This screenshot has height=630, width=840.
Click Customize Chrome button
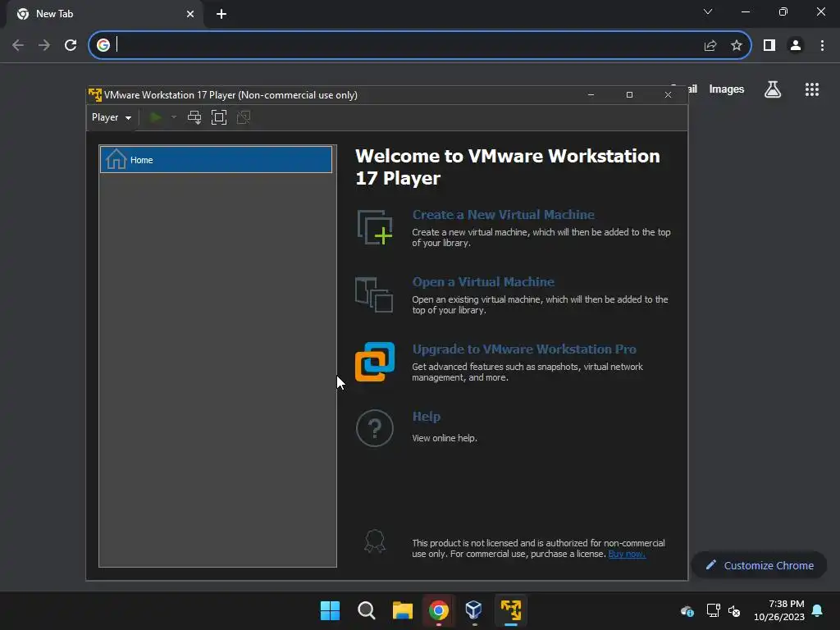pos(760,565)
